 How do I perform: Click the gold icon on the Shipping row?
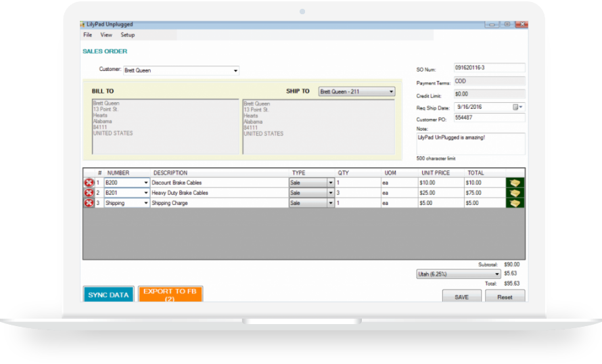(x=515, y=203)
